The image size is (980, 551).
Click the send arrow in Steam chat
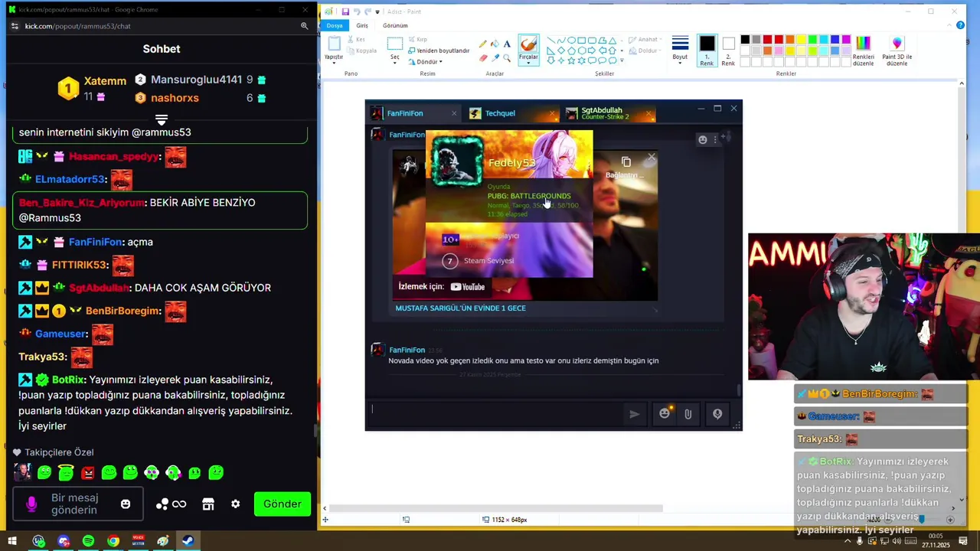pos(634,414)
